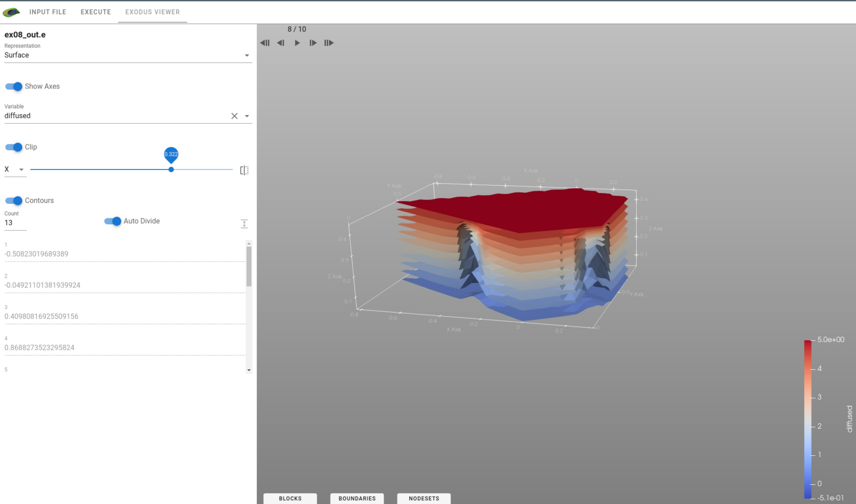Open the clip axis dropdown showing X

click(15, 169)
